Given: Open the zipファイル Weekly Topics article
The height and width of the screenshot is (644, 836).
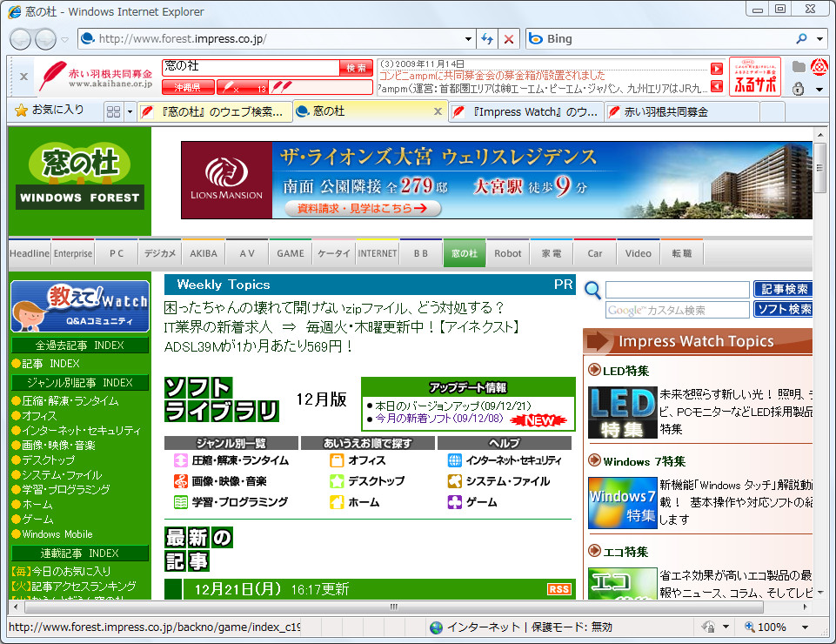Looking at the screenshot, I should (334, 308).
